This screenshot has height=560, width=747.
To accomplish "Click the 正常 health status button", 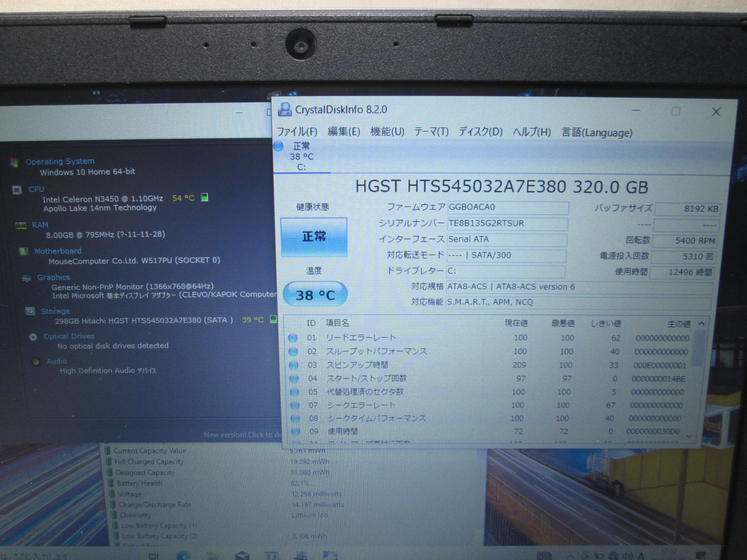I will click(314, 237).
